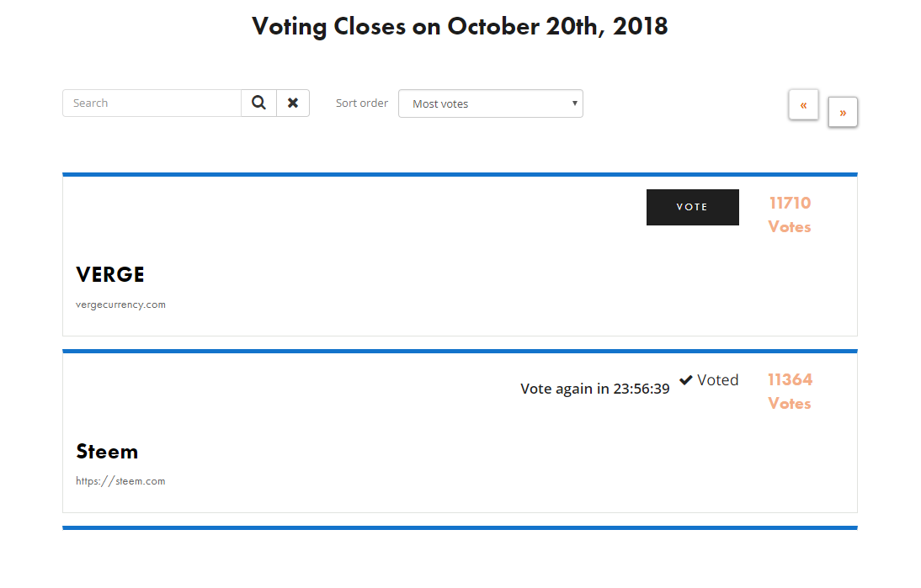Open the https://steem.com link
Image resolution: width=921 pixels, height=588 pixels.
(x=120, y=481)
